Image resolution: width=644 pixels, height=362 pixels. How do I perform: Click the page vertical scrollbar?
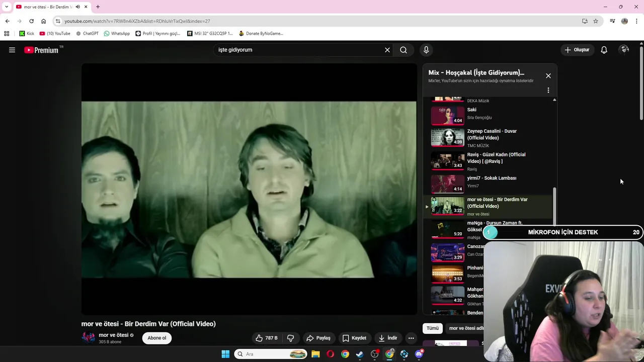pyautogui.click(x=641, y=83)
